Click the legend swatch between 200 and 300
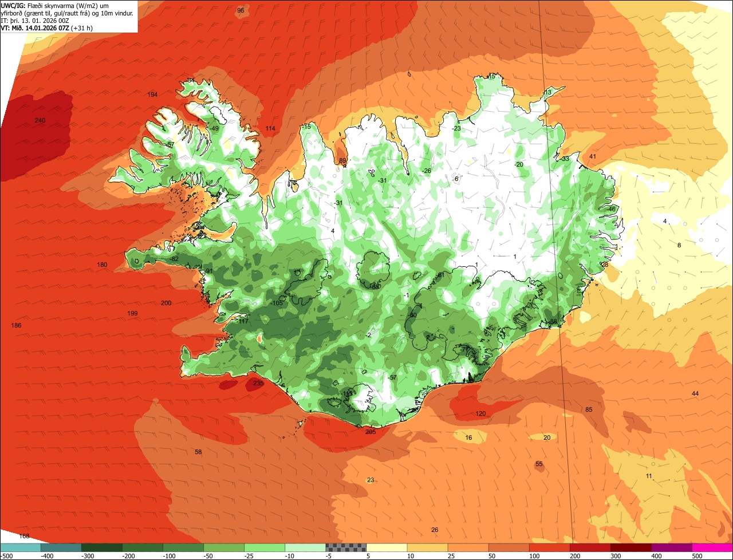 click(x=590, y=547)
